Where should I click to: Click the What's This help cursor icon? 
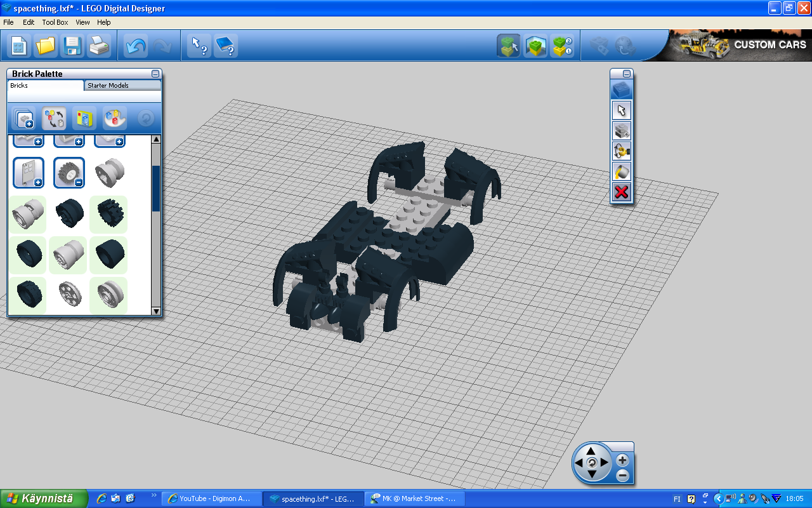199,46
